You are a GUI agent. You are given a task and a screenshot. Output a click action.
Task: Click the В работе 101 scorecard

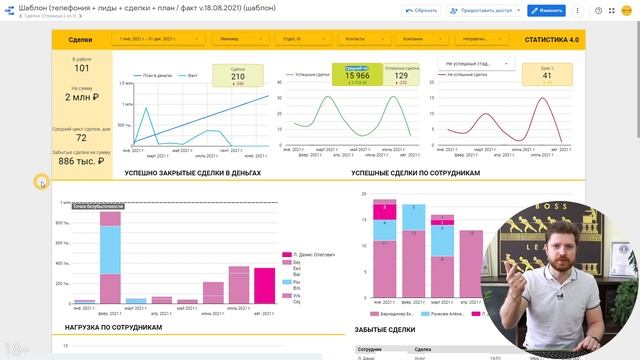(82, 65)
